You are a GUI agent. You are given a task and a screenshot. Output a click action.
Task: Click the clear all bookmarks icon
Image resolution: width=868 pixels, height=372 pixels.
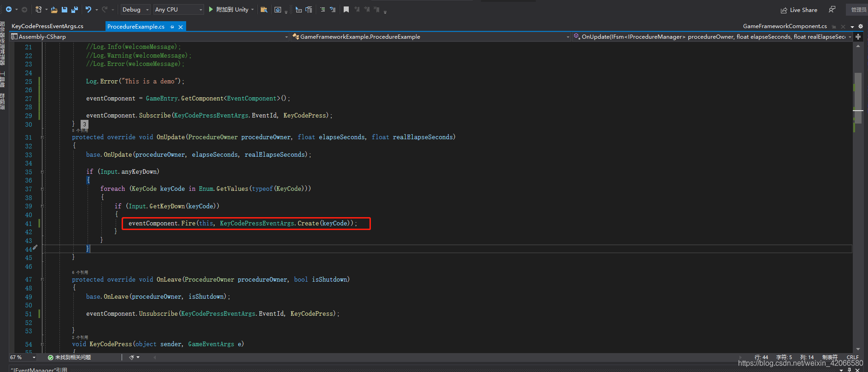(377, 9)
